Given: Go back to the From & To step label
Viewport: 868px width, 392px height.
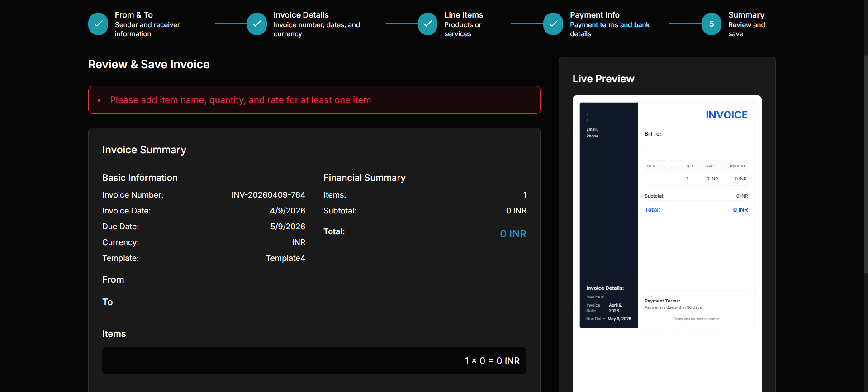Looking at the screenshot, I should (133, 15).
